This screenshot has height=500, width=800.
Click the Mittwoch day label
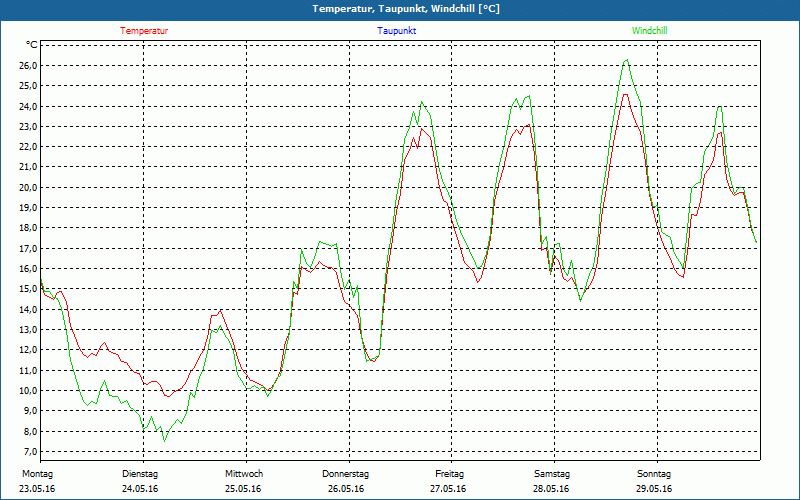244,474
